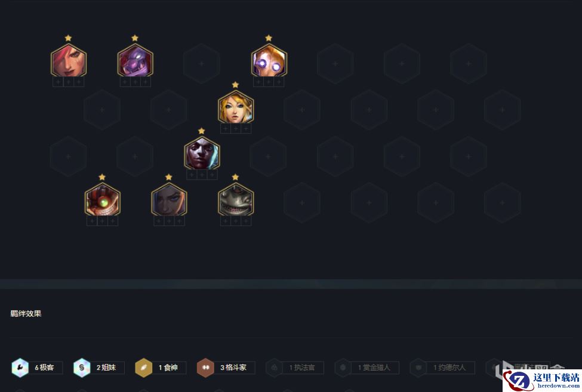
Task: Click the 2 姐妹 trait badge
Action: [x=98, y=368]
